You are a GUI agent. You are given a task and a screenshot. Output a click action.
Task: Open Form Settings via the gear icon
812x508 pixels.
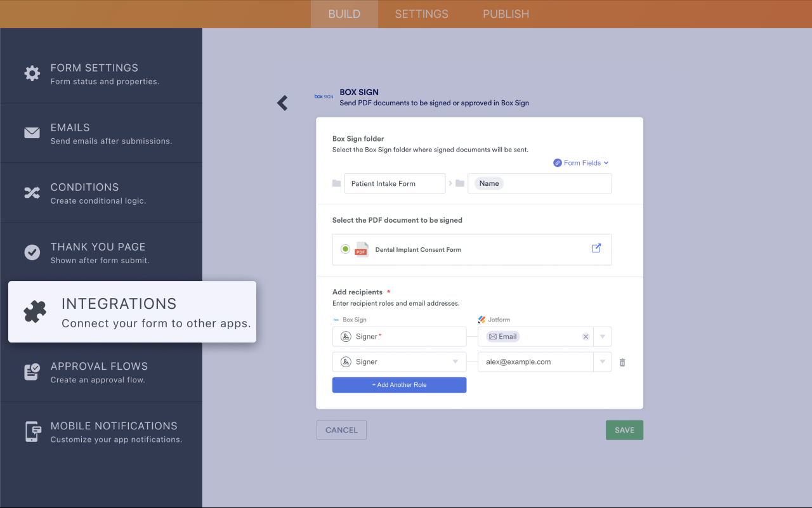(x=32, y=73)
